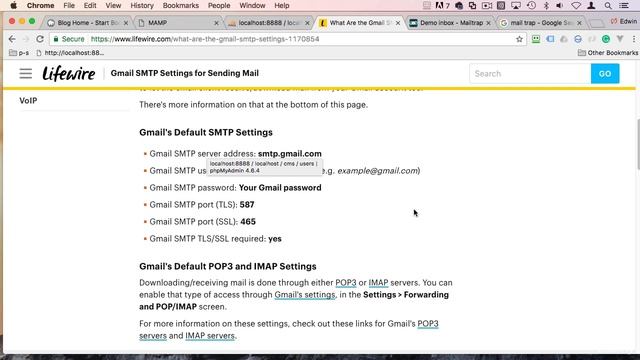Switch to the Blog Home tab
This screenshot has width=640, height=360.
coord(88,23)
